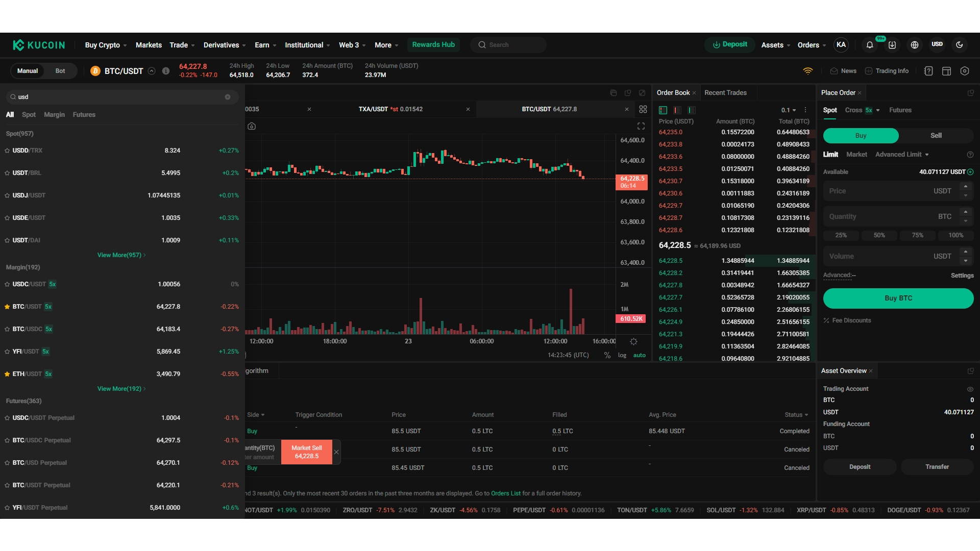Open the Status filter dropdown
The height and width of the screenshot is (551, 980).
[796, 415]
